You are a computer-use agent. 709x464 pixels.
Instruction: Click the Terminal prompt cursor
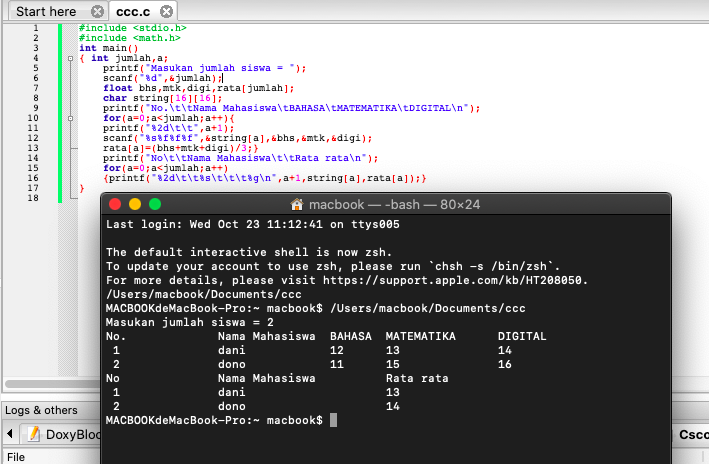point(333,420)
